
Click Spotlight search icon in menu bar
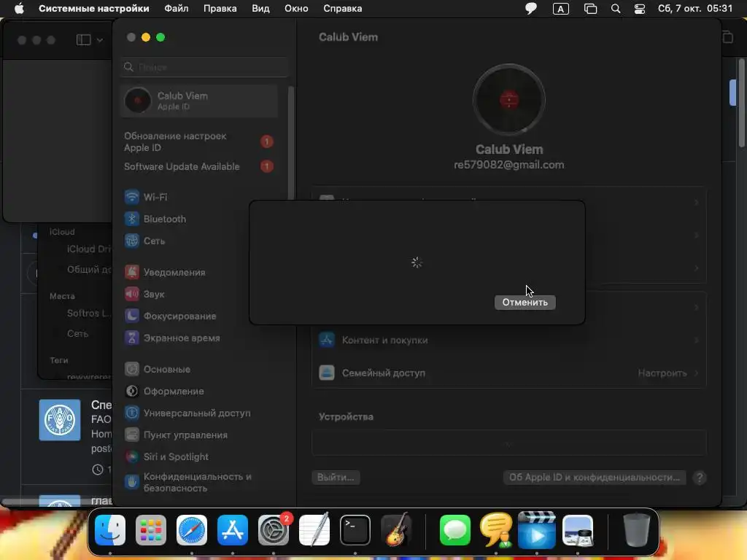tap(616, 9)
